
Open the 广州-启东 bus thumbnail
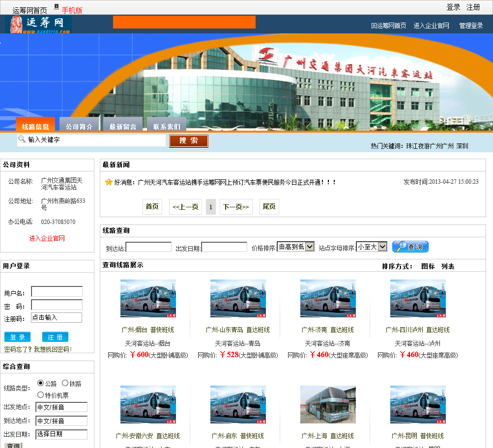pos(238,405)
